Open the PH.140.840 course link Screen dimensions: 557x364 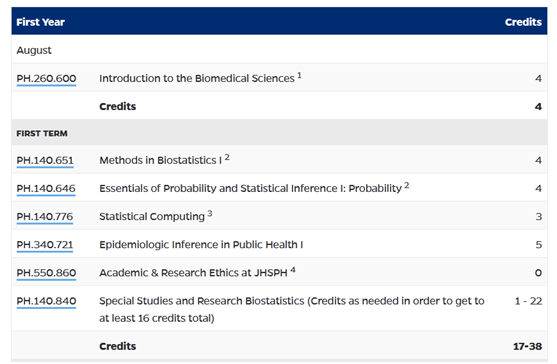click(46, 301)
